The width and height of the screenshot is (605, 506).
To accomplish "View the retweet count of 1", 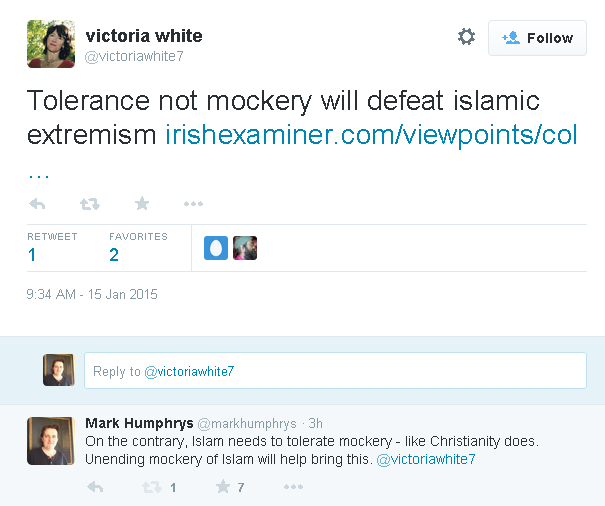I will click(x=32, y=255).
